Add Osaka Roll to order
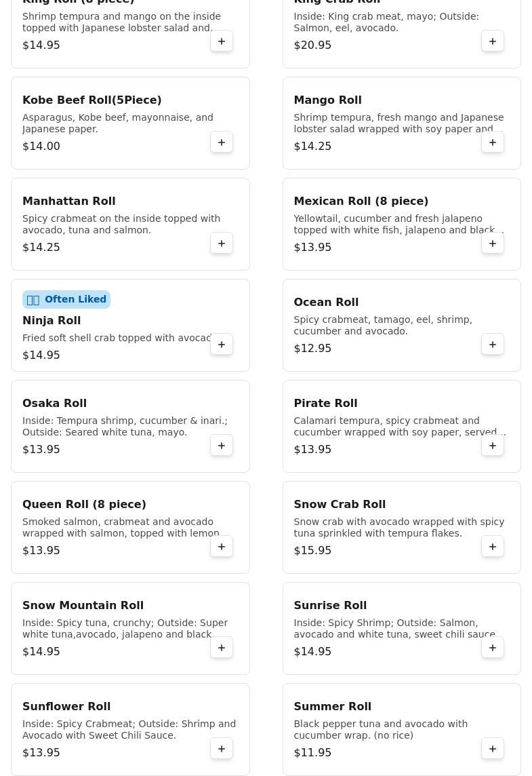 [x=222, y=446]
